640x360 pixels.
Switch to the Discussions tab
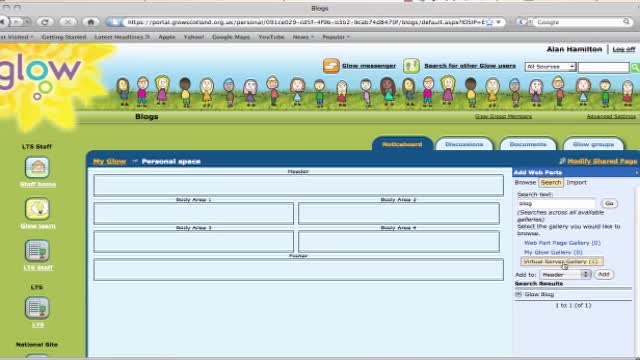[x=464, y=144]
